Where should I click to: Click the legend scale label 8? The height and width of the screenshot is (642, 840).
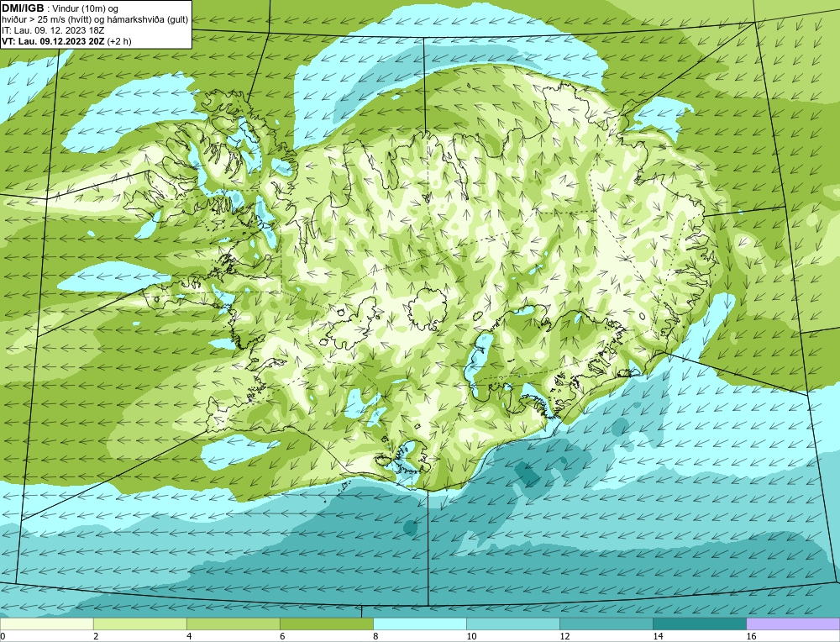[x=375, y=636]
